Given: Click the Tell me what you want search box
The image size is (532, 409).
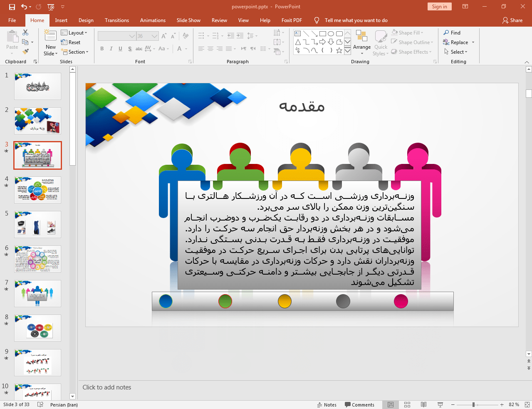Looking at the screenshot, I should (x=356, y=20).
